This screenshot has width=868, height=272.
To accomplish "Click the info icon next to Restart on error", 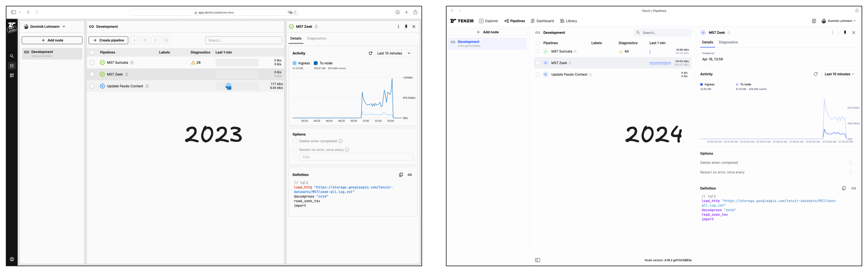I will pos(347,150).
